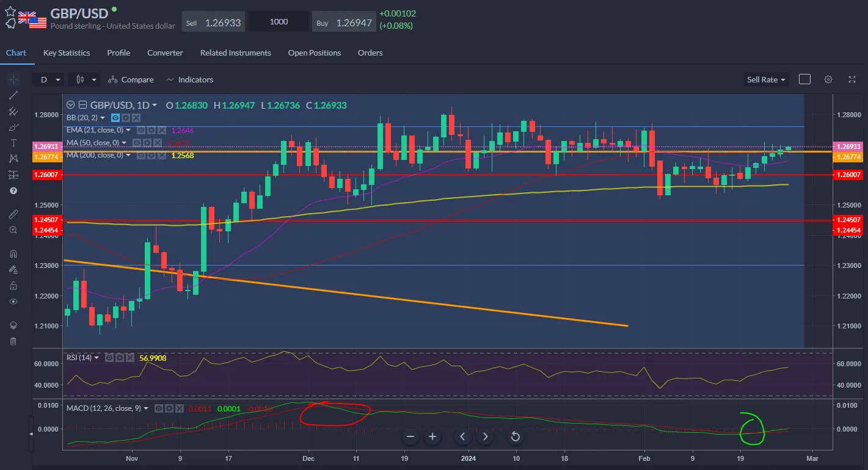868x470 pixels.
Task: Select the XABCD pattern tool
Action: [x=13, y=159]
